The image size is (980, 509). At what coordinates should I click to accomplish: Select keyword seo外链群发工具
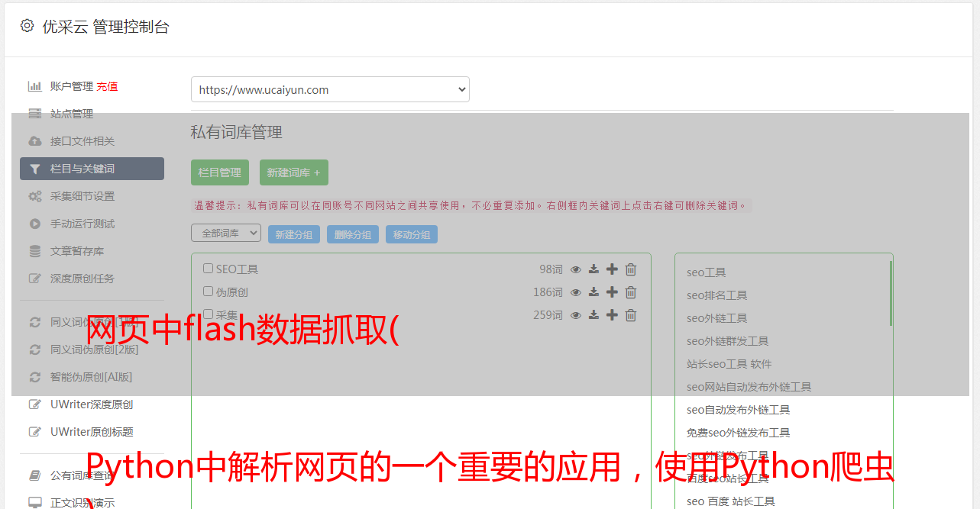(x=727, y=341)
